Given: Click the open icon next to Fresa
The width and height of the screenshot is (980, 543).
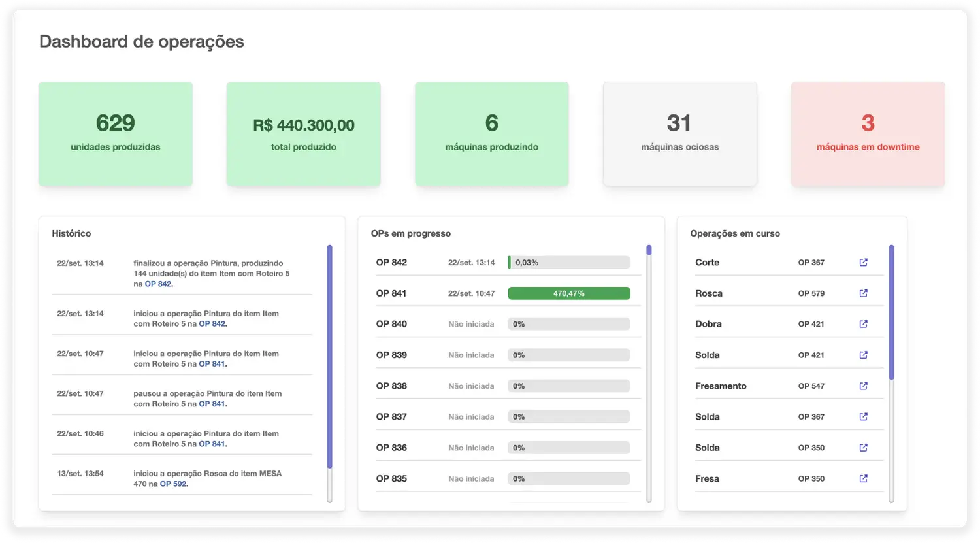Looking at the screenshot, I should [863, 478].
